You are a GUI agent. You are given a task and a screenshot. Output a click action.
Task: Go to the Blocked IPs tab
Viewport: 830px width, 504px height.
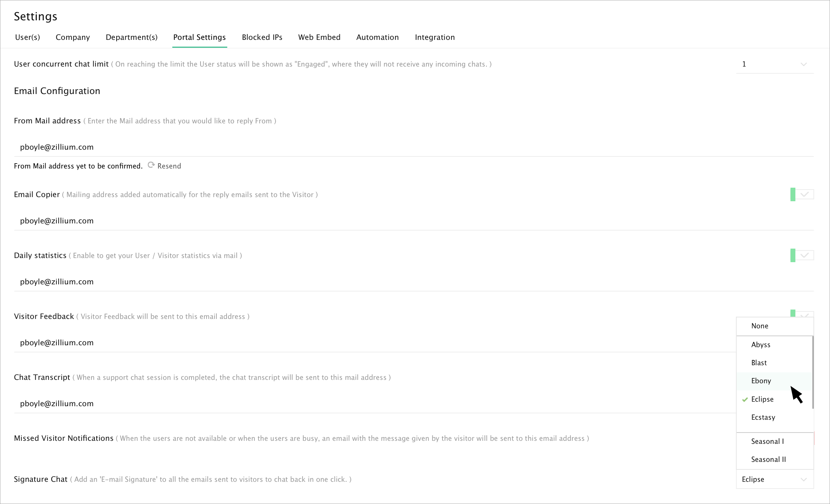262,37
